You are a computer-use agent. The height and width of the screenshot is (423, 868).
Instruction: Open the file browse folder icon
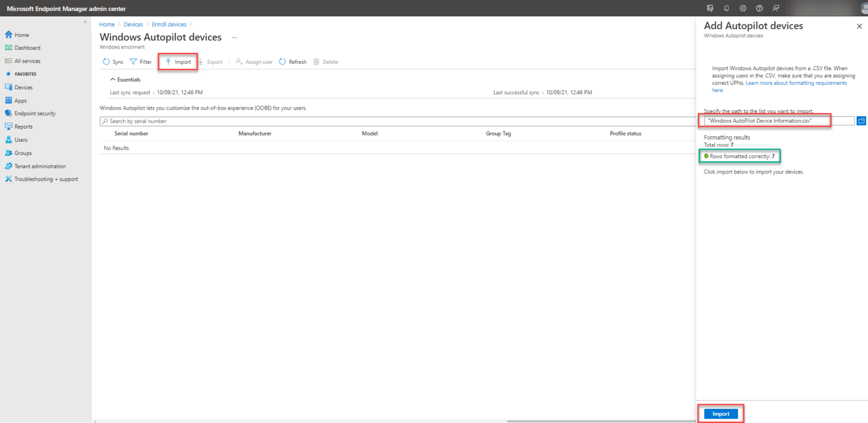click(861, 120)
